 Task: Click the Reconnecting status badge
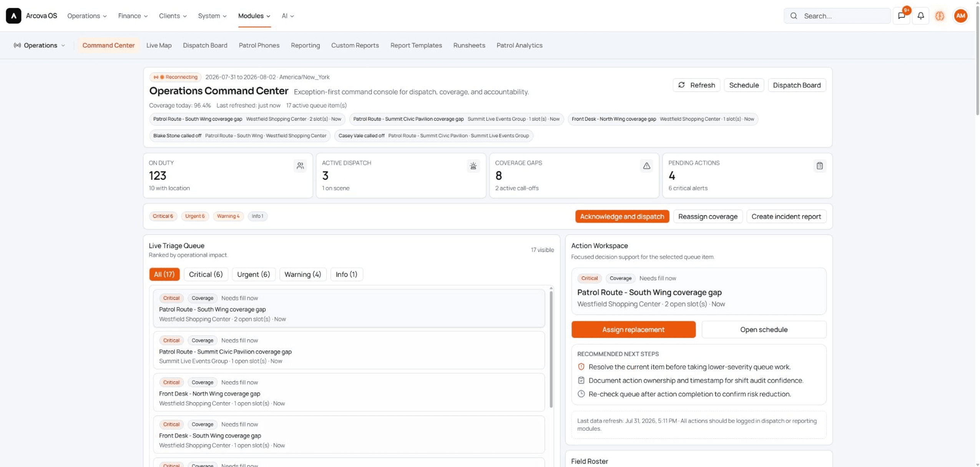pyautogui.click(x=175, y=77)
